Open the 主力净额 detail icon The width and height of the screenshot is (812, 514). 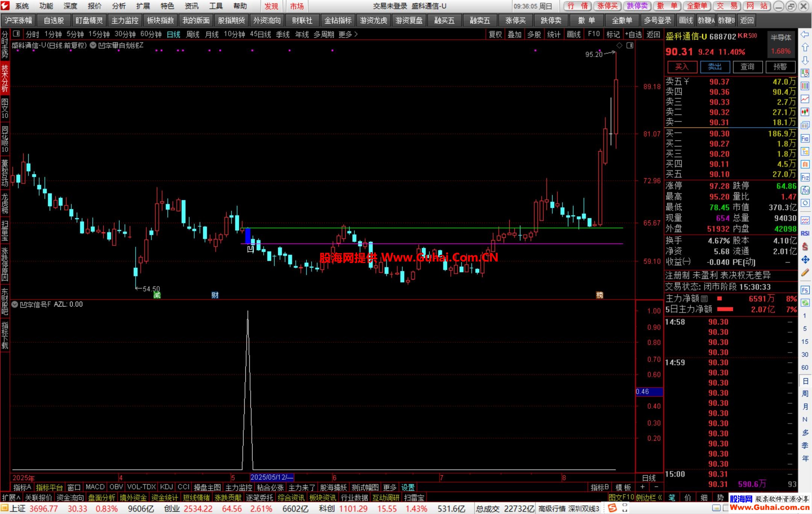click(704, 299)
